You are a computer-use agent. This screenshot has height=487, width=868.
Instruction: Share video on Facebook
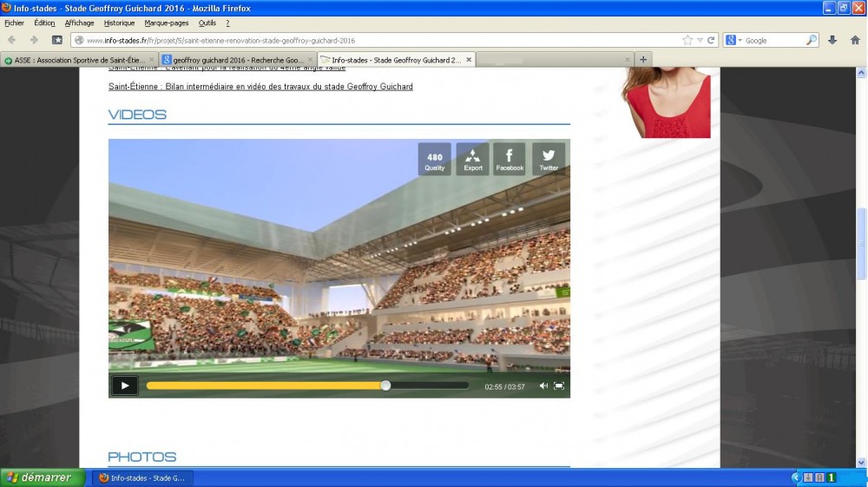tap(510, 160)
